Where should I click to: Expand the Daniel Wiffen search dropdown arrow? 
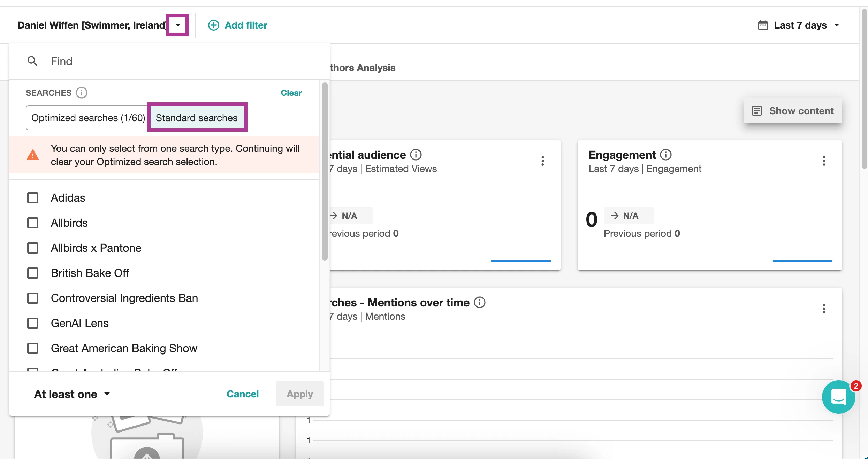point(178,25)
